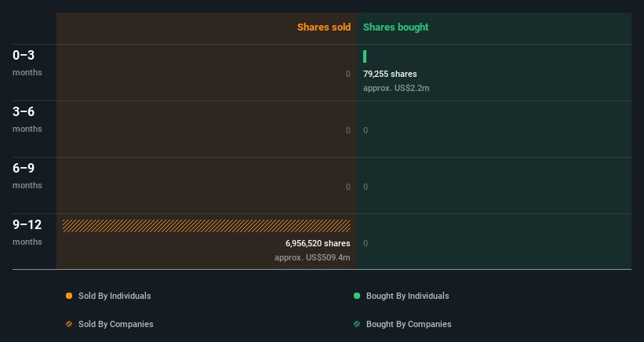The image size is (644, 342).
Task: Click the hatched Sold By Companies legend icon
Action: [x=69, y=324]
